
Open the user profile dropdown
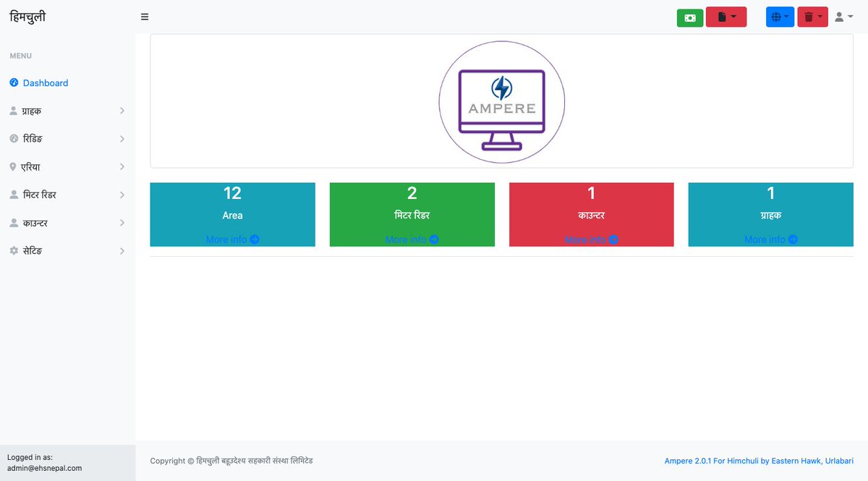843,17
